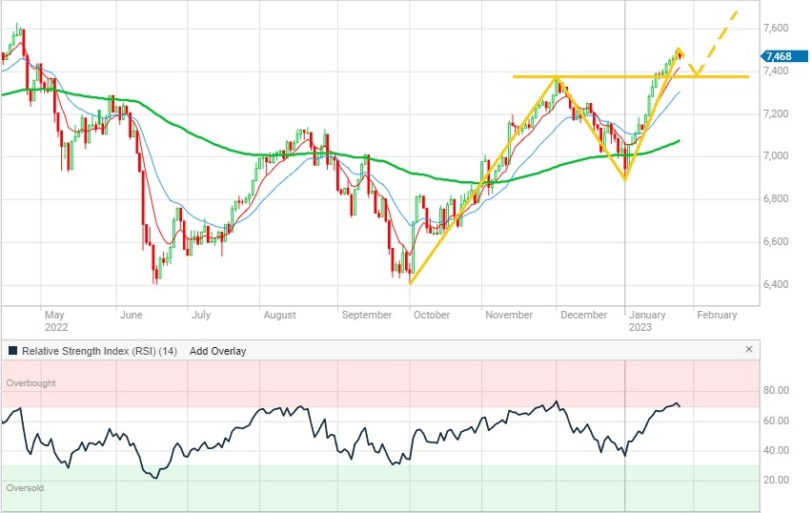Click the 7,000 price axis label
The height and width of the screenshot is (513, 812).
click(778, 156)
